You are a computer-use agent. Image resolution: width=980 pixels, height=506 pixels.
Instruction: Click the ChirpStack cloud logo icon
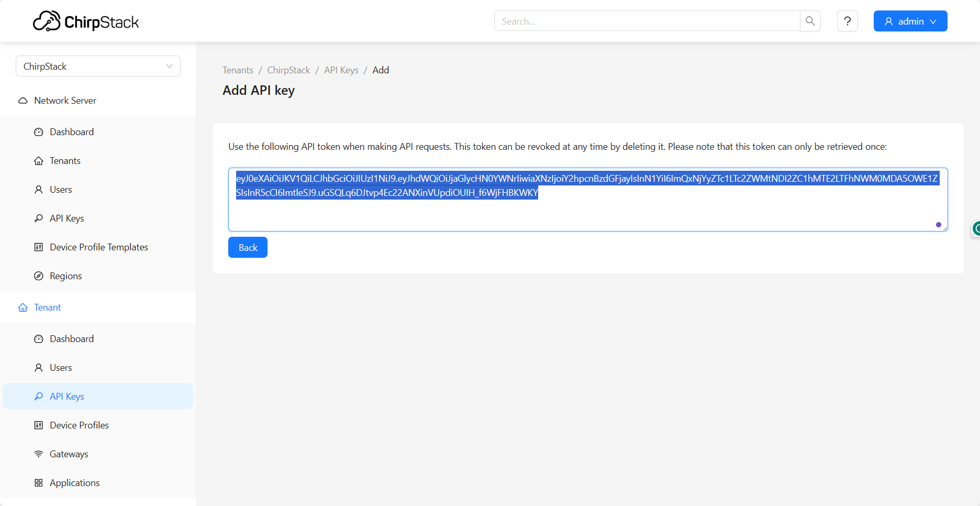47,21
